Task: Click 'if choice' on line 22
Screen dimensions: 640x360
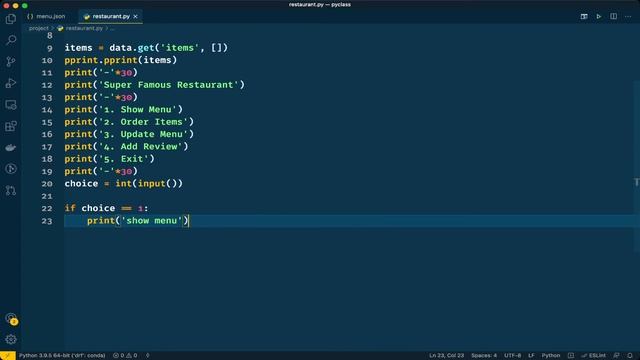Action: (90, 209)
